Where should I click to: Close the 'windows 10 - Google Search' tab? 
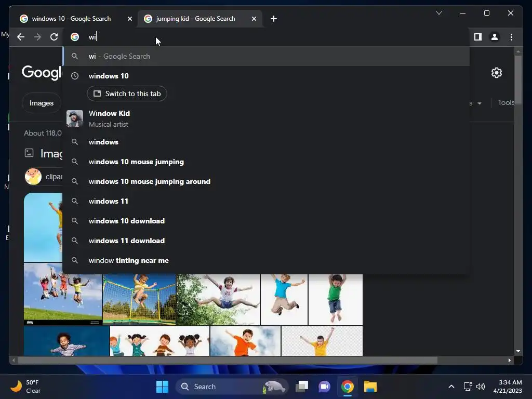click(x=129, y=19)
